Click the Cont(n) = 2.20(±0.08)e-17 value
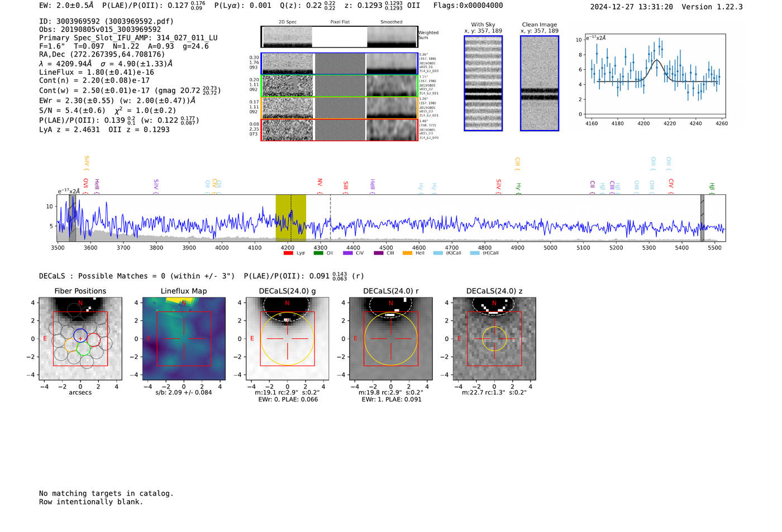The image size is (782, 532). (x=94, y=80)
